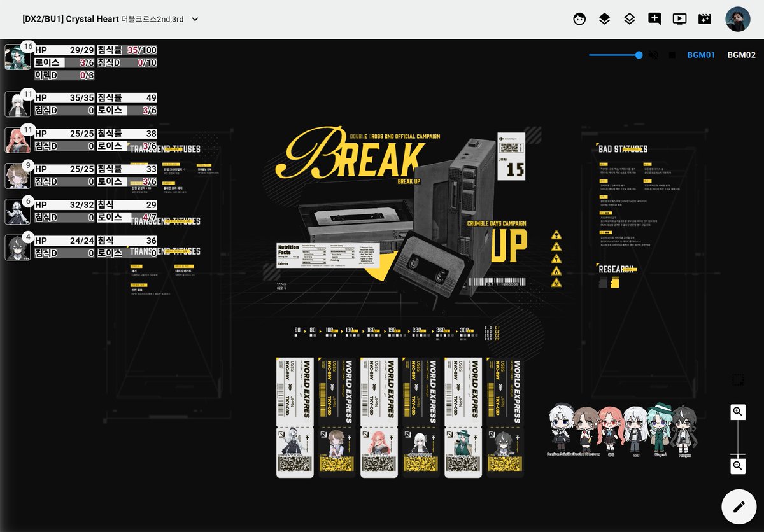
Task: Select the dark-haired chibi in gray coat
Action: [684, 430]
